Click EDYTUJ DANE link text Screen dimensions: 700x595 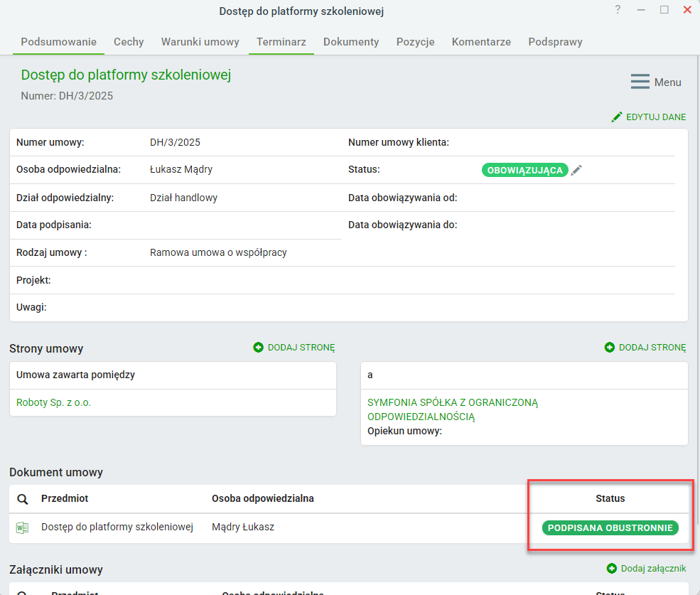click(x=656, y=117)
